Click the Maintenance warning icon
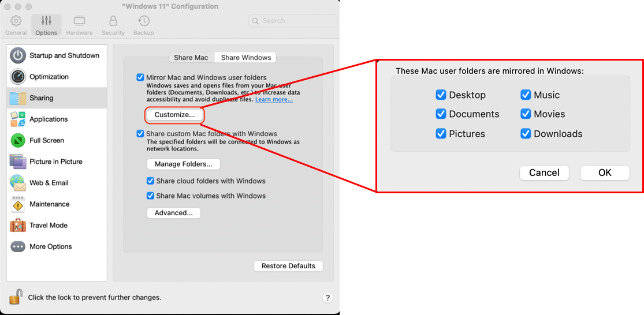The image size is (644, 315). click(18, 204)
